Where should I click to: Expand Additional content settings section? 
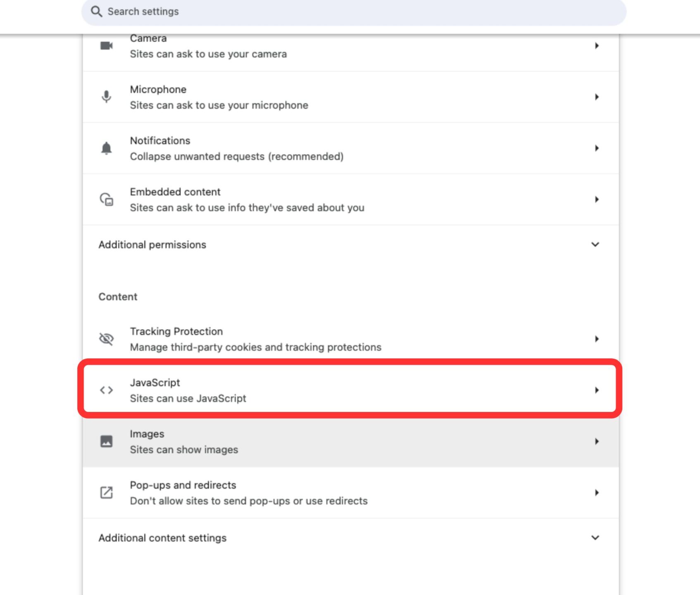(595, 538)
